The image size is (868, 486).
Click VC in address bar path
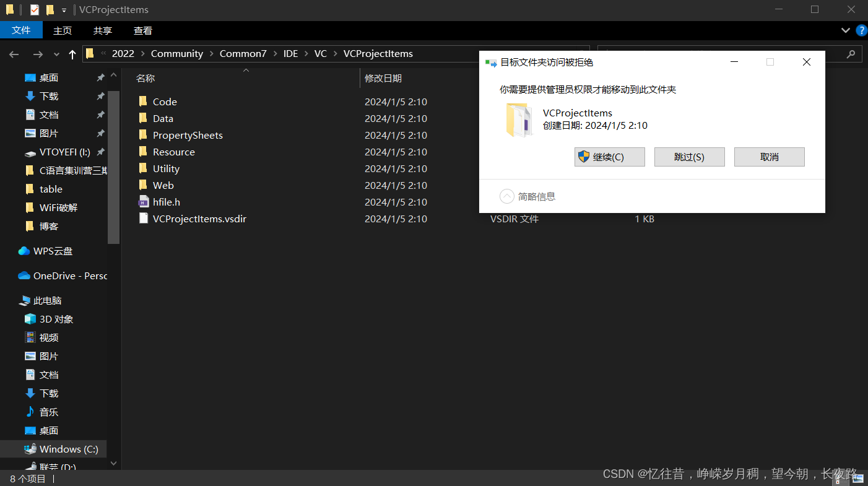321,54
